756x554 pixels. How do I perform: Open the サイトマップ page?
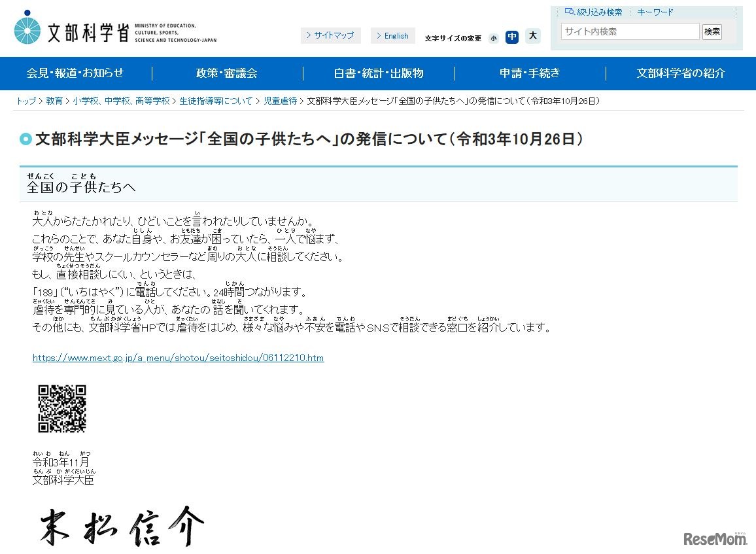point(331,35)
